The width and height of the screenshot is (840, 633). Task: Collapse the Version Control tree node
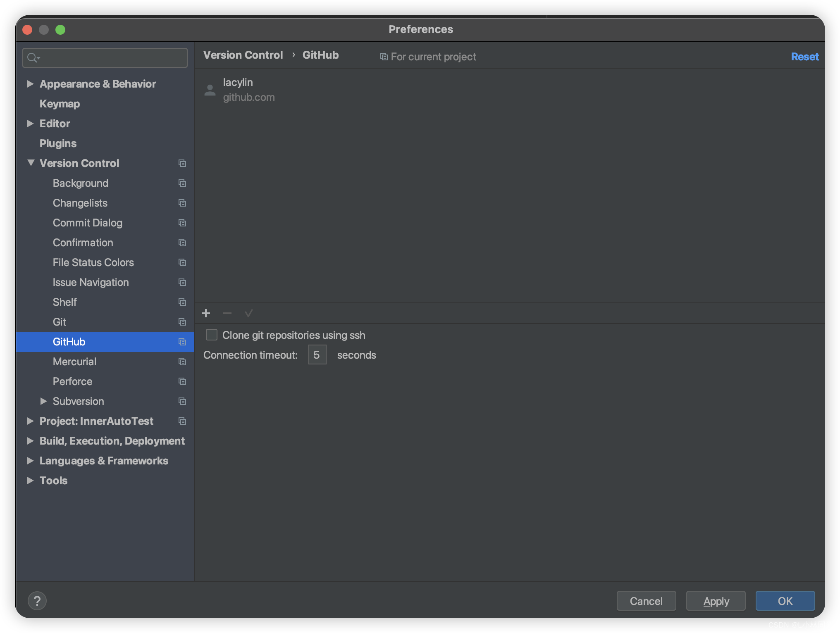31,163
